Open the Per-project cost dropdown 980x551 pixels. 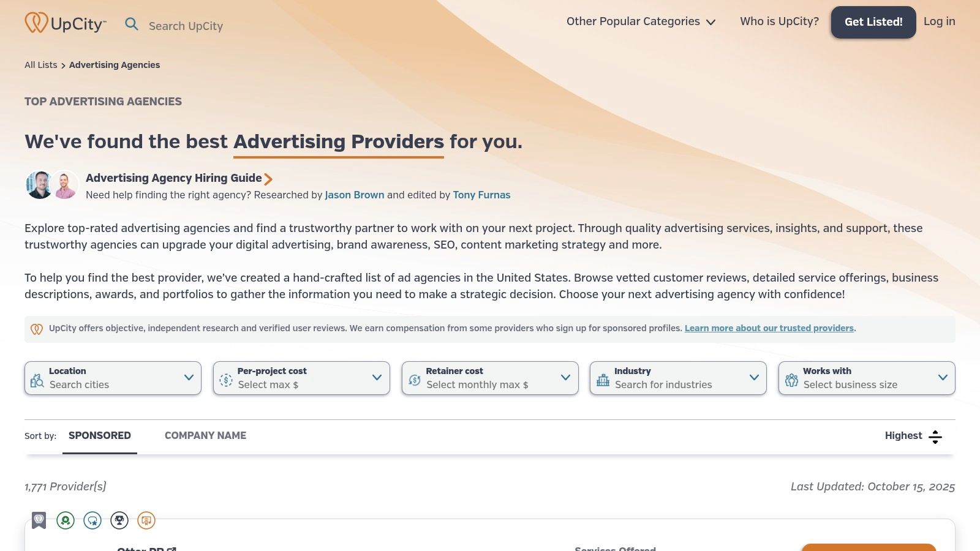coord(301,378)
